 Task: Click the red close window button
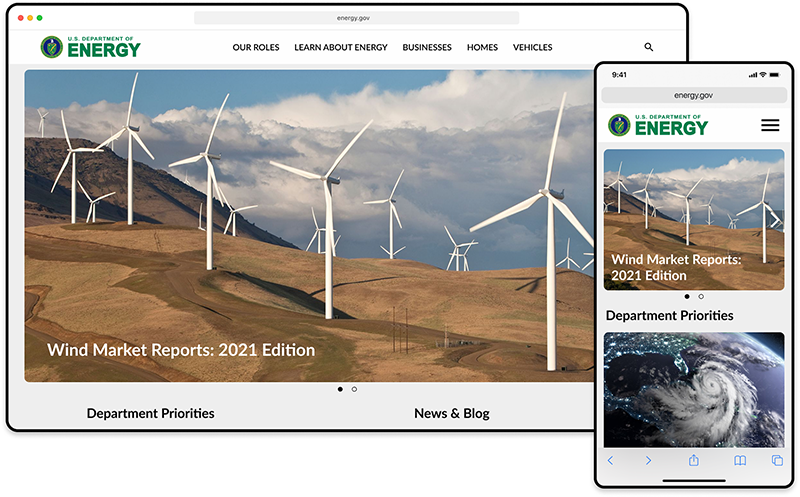point(21,18)
